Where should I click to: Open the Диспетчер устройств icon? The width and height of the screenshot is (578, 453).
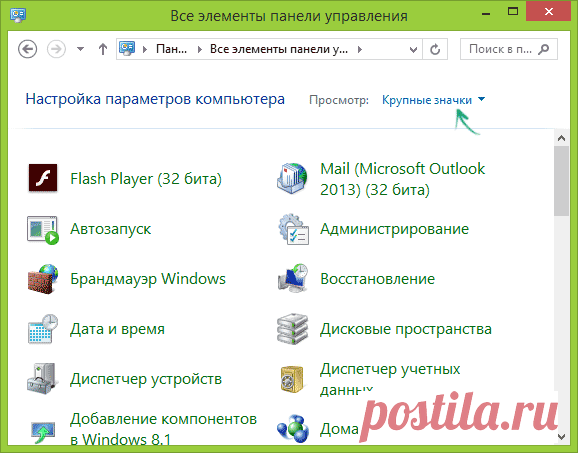point(43,379)
